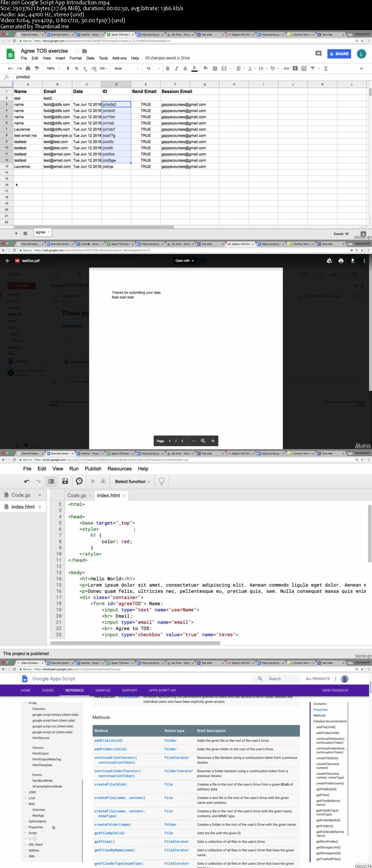Star the Agree TOS exercise spreadsheet
Viewport: 372px width, 868px height.
pyautogui.click(x=77, y=51)
